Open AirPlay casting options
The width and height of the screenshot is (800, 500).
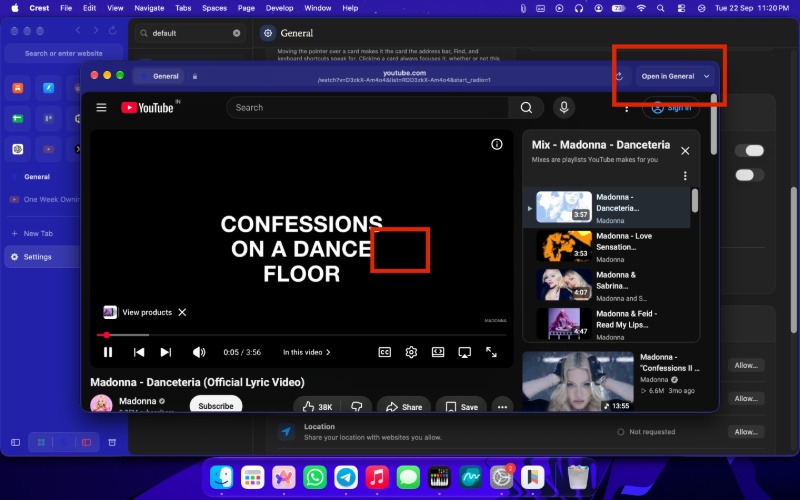pos(464,352)
